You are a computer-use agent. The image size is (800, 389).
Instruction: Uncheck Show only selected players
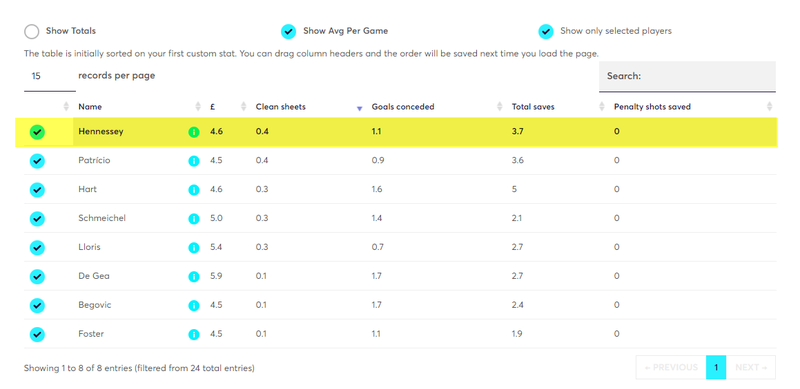[546, 32]
